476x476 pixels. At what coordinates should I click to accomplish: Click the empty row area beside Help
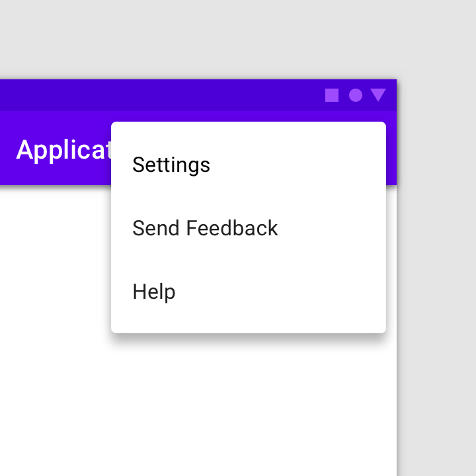click(x=280, y=292)
